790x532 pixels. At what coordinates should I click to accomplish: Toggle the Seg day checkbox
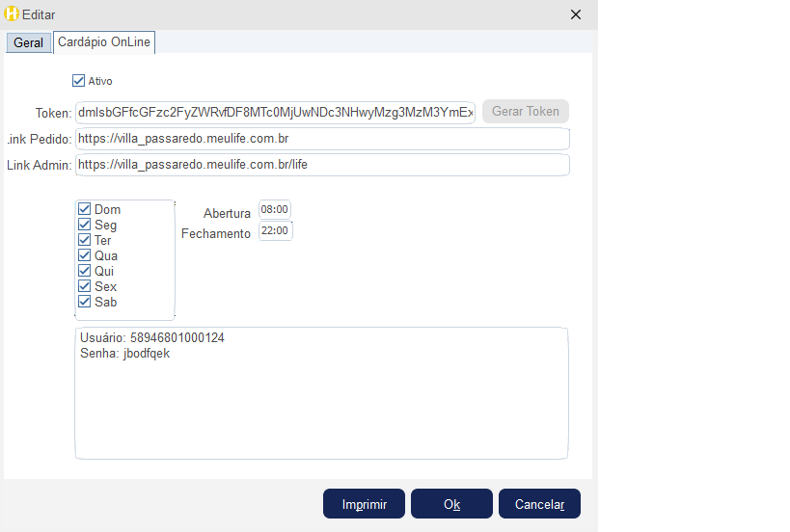pos(85,225)
